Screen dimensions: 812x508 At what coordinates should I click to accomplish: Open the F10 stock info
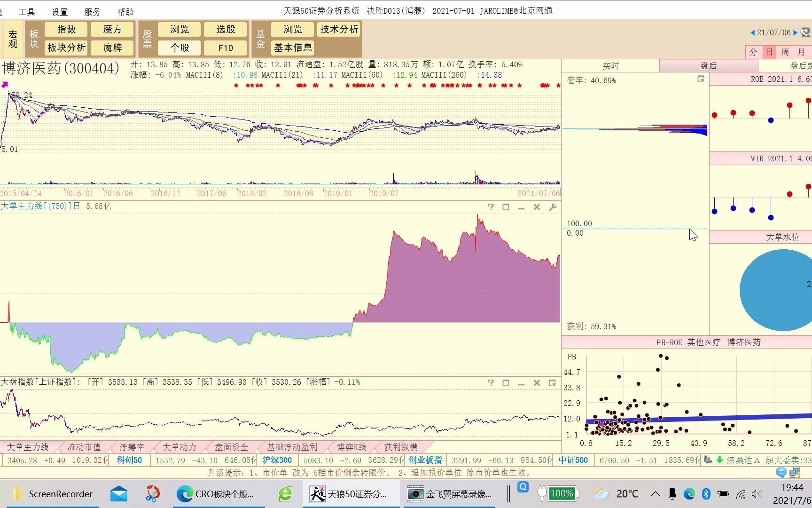226,48
